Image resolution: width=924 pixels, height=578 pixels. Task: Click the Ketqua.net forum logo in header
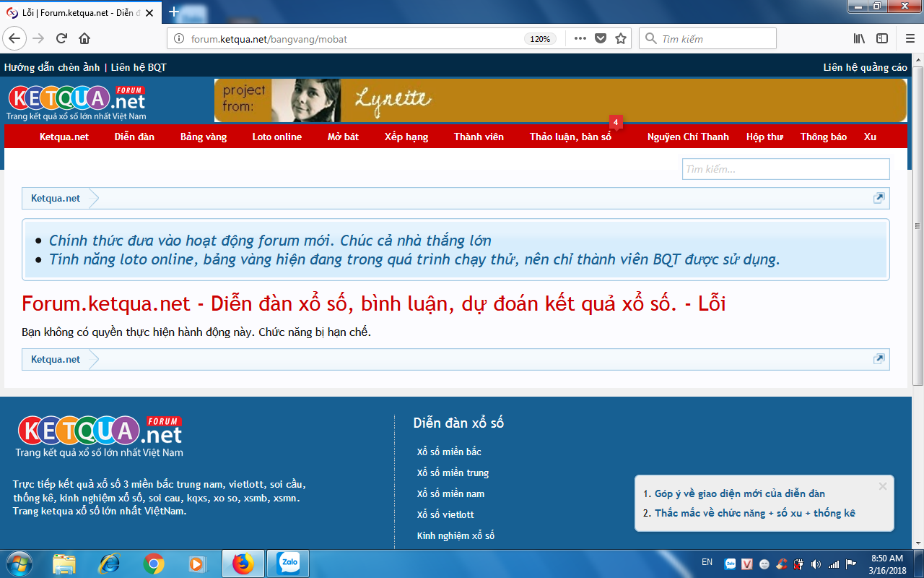(77, 102)
